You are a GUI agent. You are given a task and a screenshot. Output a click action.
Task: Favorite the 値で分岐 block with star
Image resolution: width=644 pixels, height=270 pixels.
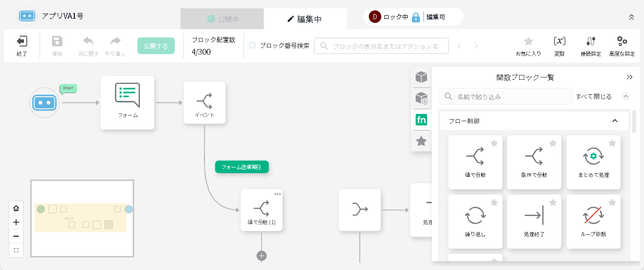pos(494,143)
